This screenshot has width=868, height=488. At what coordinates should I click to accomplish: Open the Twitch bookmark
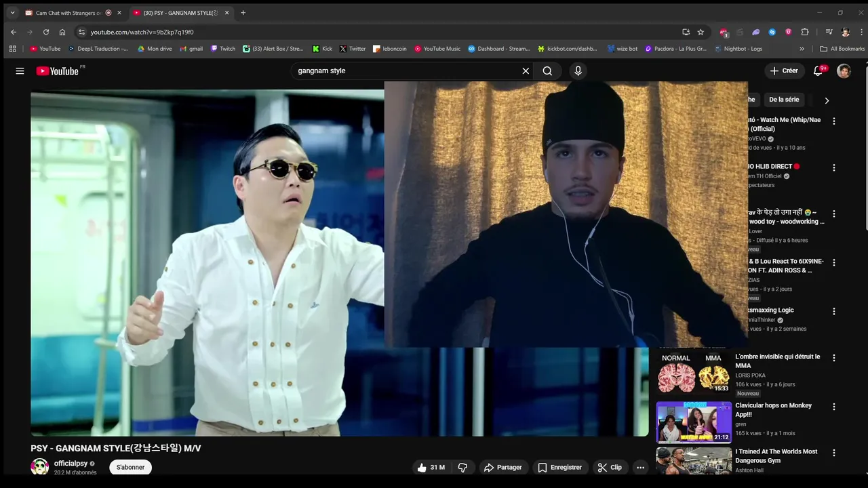click(x=223, y=49)
